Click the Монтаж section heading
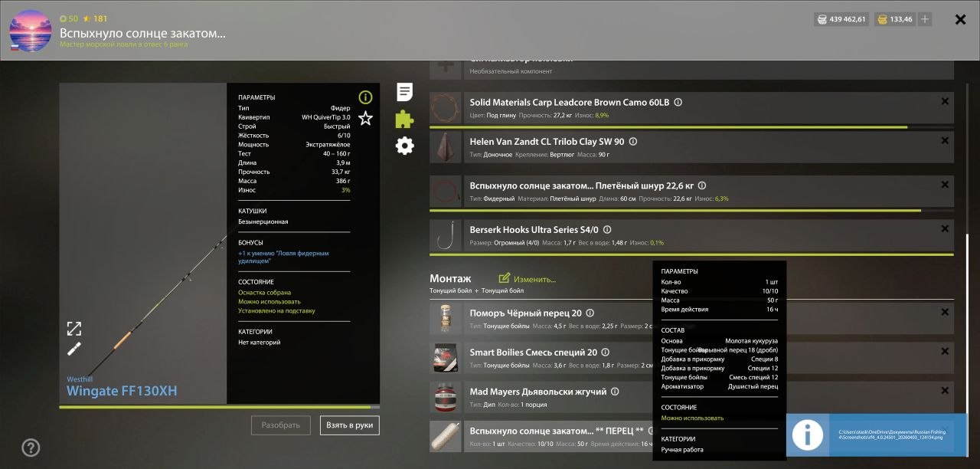Viewport: 980px width, 469px height. coord(450,279)
